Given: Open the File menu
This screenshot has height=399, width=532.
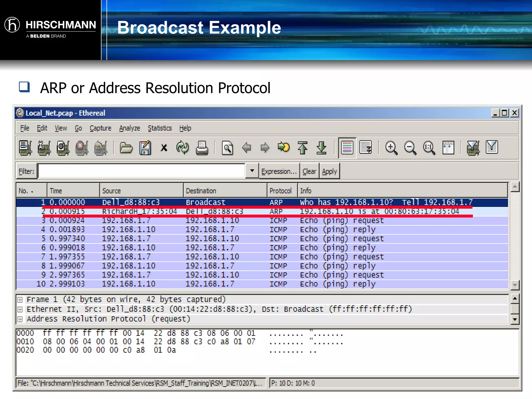Looking at the screenshot, I should 25,128.
